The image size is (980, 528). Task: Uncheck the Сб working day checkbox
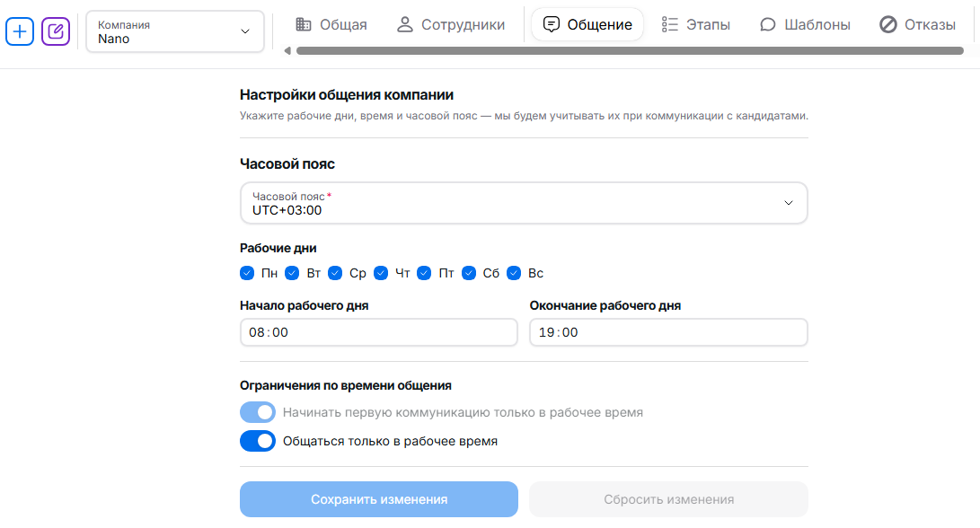[469, 273]
